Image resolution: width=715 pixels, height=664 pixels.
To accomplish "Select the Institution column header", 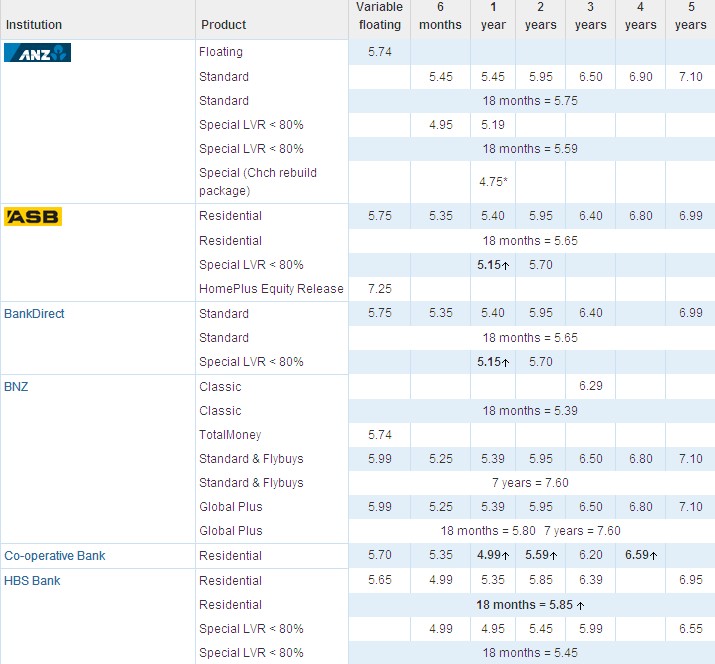I will pos(34,25).
